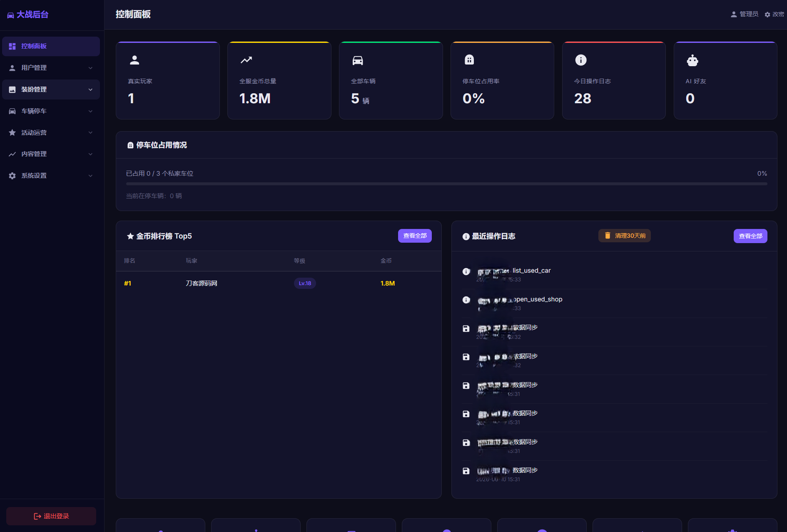Click the robot icon on AI 好友 card
Viewport: 787px width, 532px height.
click(x=692, y=60)
